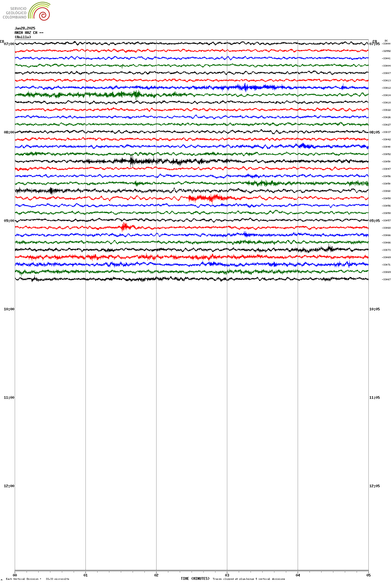Click the Servicio Geológico Colombiano spiral logo
Image resolution: width=392 pixels, height=583 pixels.
coord(39,11)
